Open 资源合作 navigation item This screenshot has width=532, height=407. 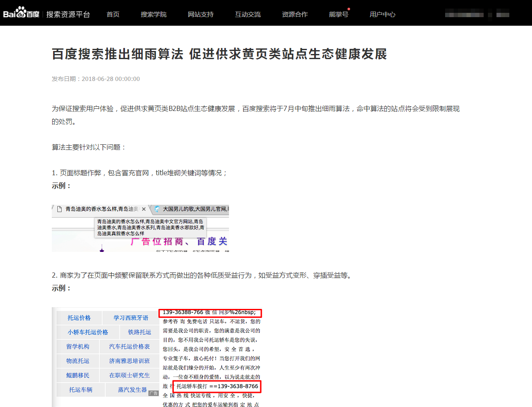coord(295,14)
